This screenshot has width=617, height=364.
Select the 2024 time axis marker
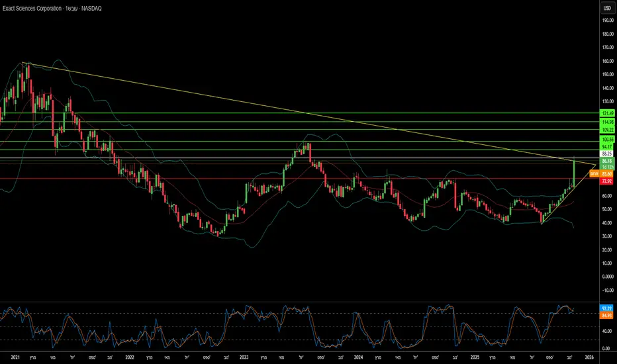pos(358,357)
